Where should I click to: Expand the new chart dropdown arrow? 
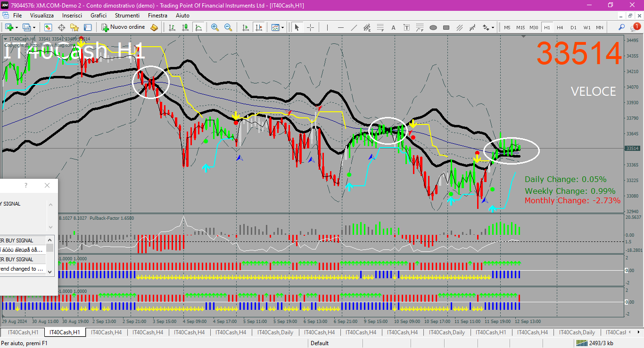coord(17,27)
